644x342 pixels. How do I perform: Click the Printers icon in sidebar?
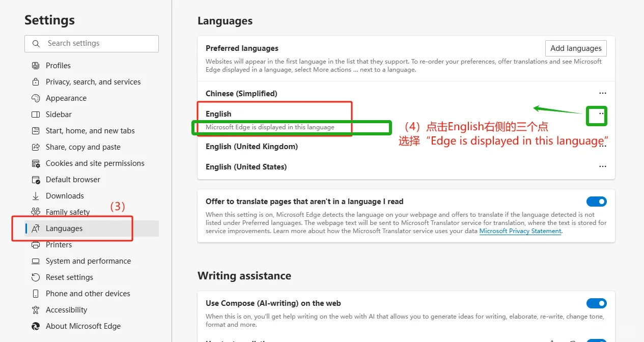pyautogui.click(x=35, y=244)
